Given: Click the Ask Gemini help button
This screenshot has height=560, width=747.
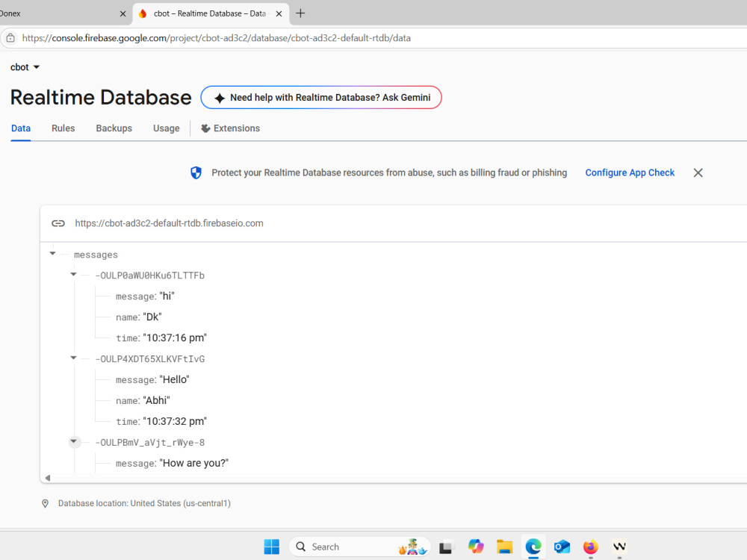Looking at the screenshot, I should [321, 98].
